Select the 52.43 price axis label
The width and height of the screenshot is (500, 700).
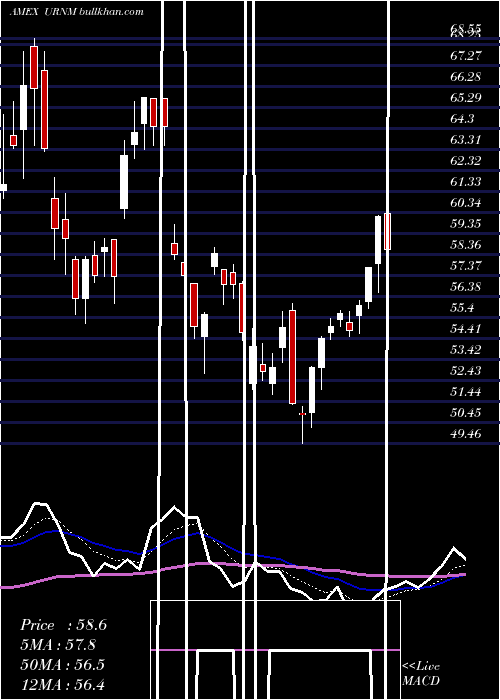466,370
